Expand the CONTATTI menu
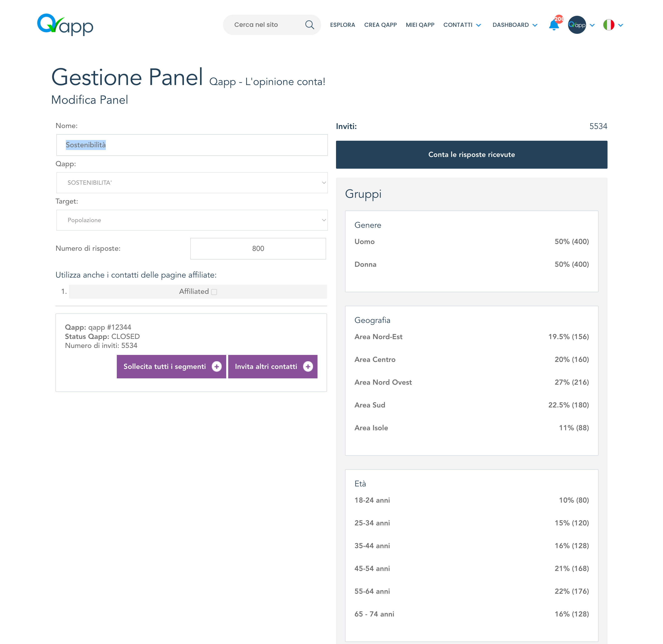The image size is (663, 644). click(462, 25)
